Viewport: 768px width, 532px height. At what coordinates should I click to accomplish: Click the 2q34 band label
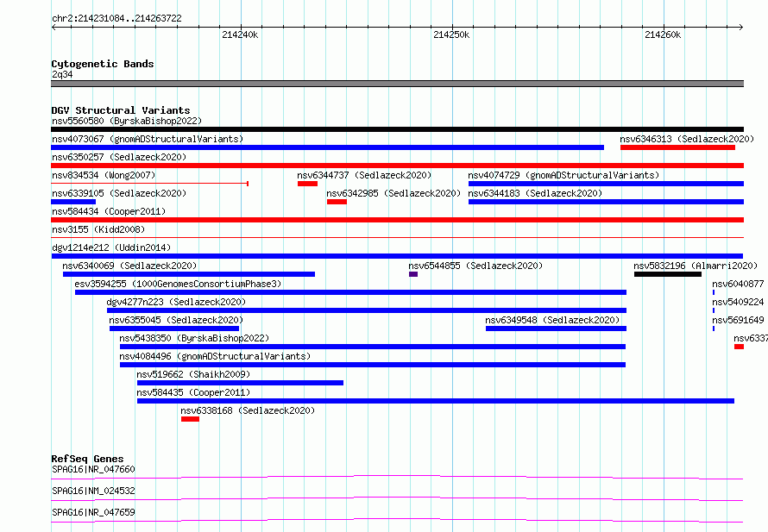click(62, 74)
